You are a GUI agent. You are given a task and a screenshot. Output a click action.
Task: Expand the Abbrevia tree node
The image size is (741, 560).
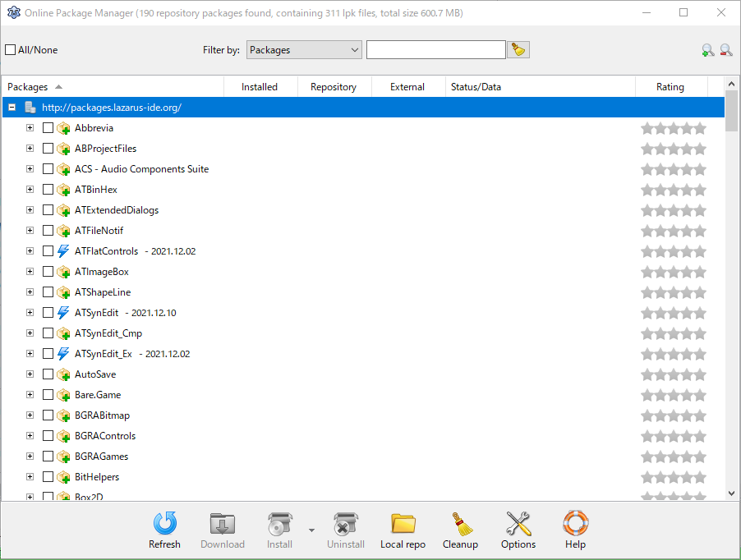(x=30, y=128)
